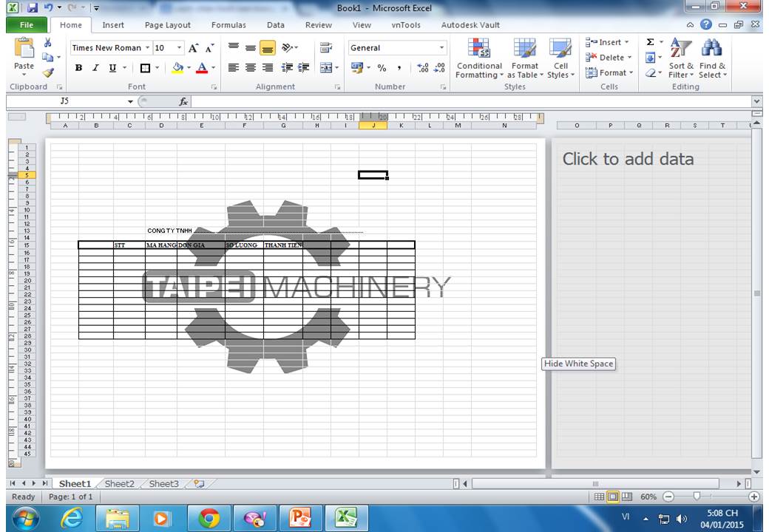Toggle Italic text formatting
Viewport: 769px width, 532px height.
(95, 68)
